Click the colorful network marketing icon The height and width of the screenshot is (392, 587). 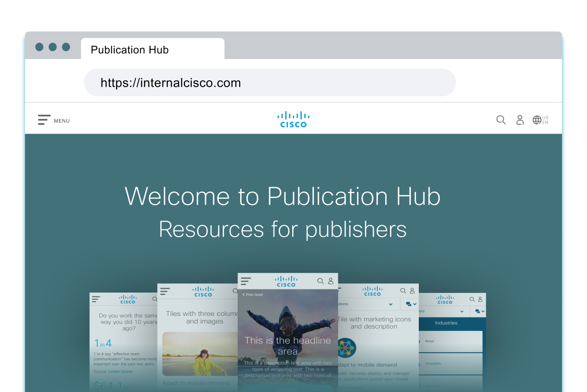coord(346,348)
